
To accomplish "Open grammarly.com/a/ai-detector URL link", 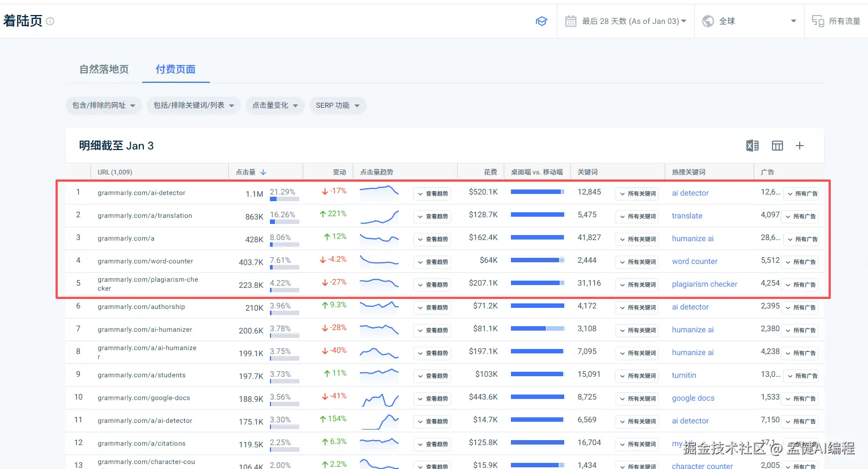I will (145, 421).
